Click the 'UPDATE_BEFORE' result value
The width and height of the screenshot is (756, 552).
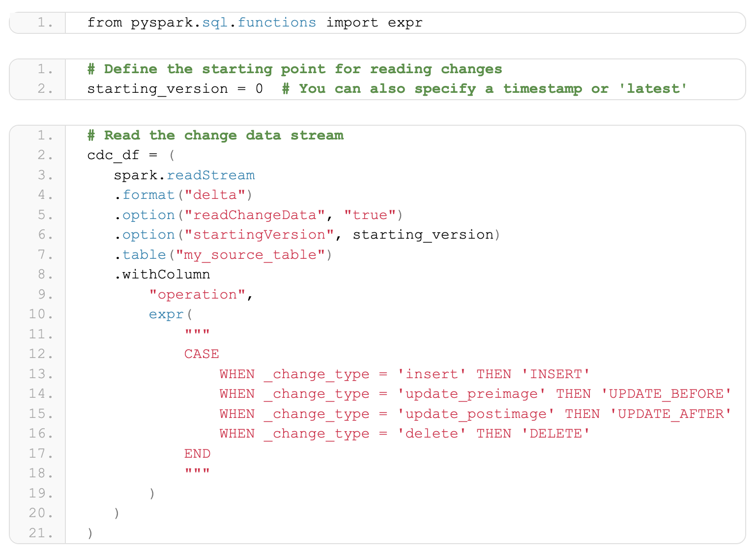666,394
